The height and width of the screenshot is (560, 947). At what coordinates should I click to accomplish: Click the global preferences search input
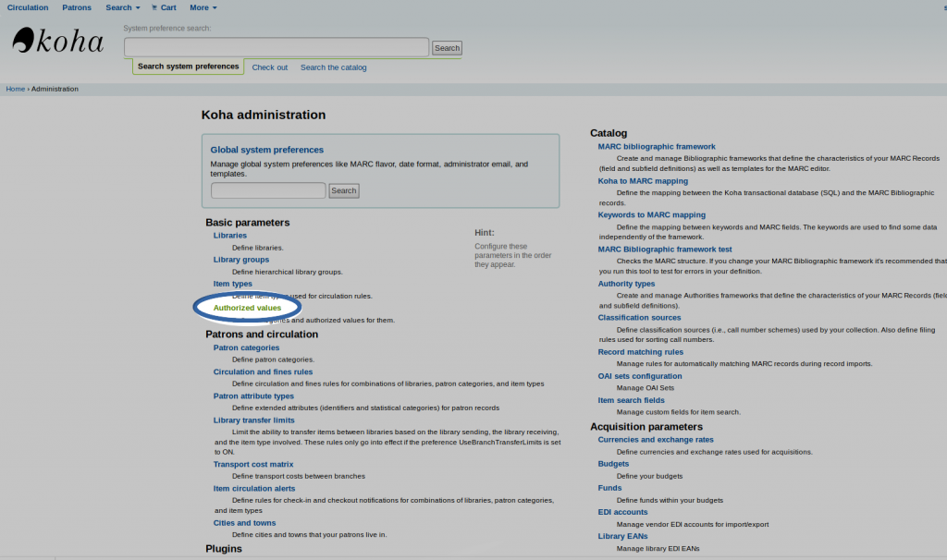click(268, 190)
